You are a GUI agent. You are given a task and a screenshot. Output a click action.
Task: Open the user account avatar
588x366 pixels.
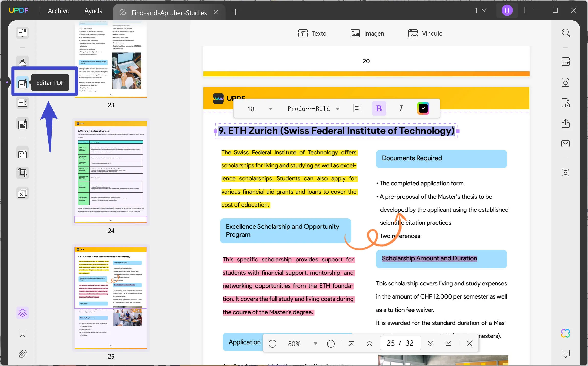[x=507, y=10]
